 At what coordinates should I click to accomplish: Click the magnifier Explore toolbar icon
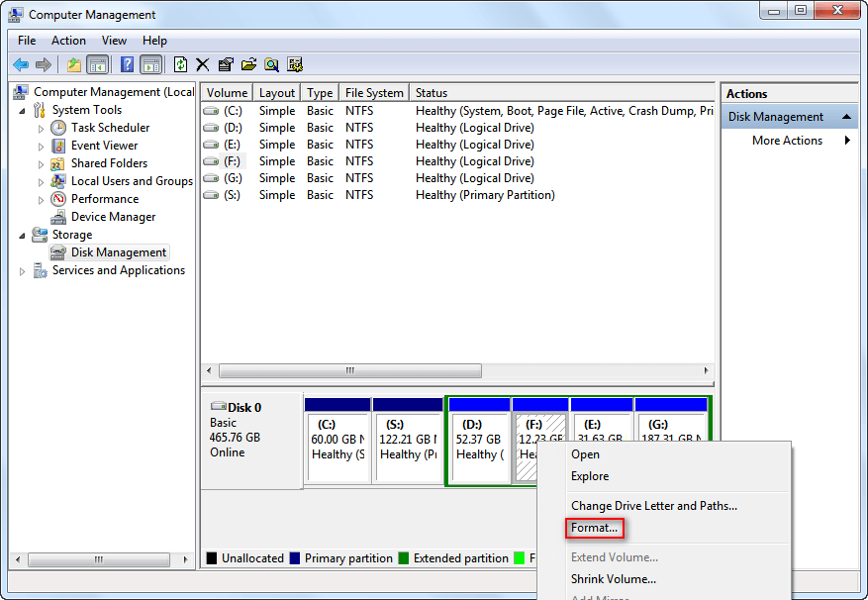[271, 64]
